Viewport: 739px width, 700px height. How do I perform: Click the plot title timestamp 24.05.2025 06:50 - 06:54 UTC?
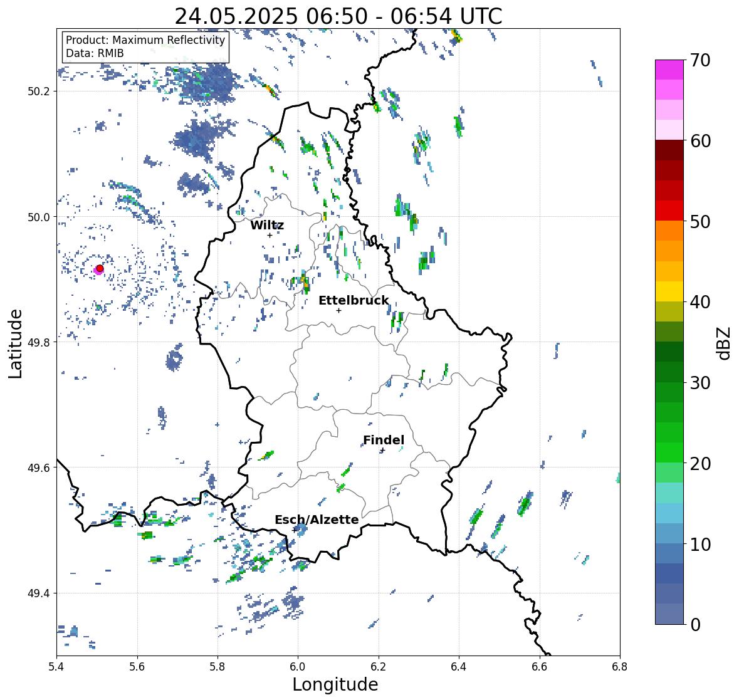pyautogui.click(x=338, y=16)
